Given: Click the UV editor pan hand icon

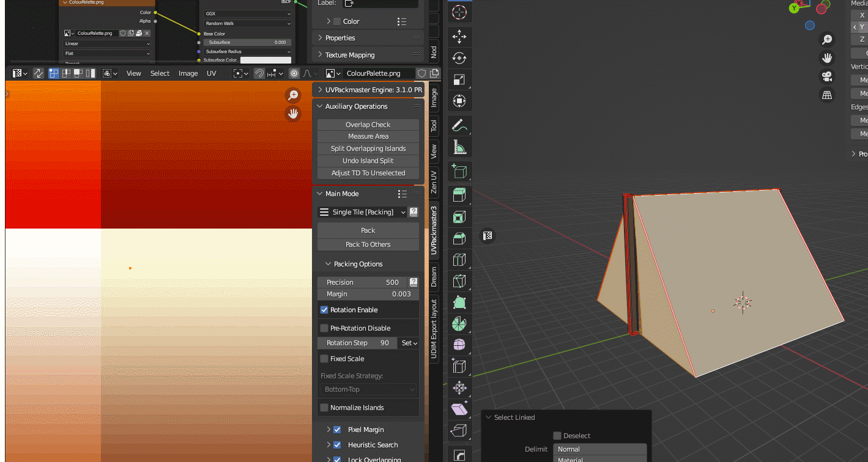Looking at the screenshot, I should pyautogui.click(x=294, y=114).
